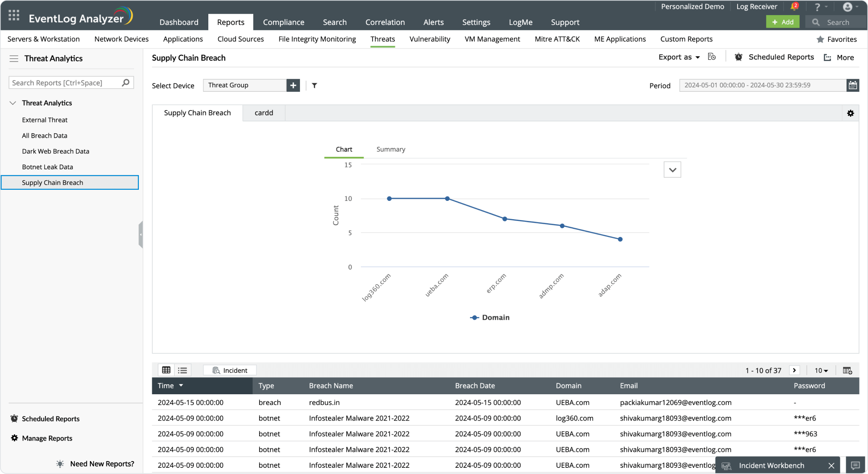Open the Export as dropdown
Viewport: 868px width, 474px height.
click(679, 57)
